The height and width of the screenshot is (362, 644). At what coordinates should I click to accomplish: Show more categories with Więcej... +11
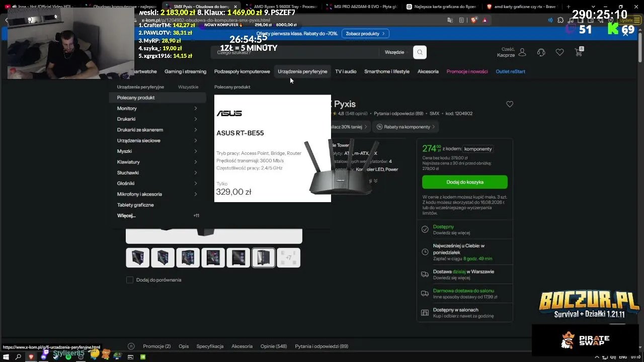[x=158, y=216]
